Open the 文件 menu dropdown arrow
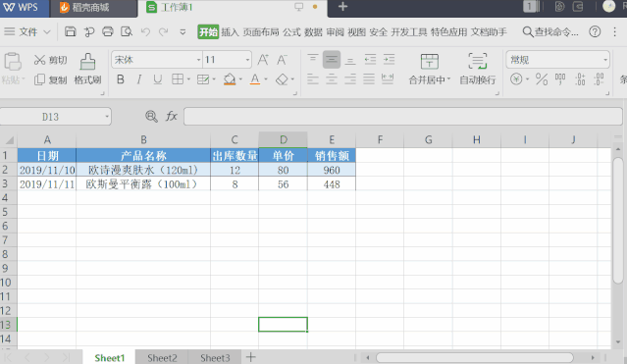Screen dimensions: 627x364 pyautogui.click(x=47, y=32)
